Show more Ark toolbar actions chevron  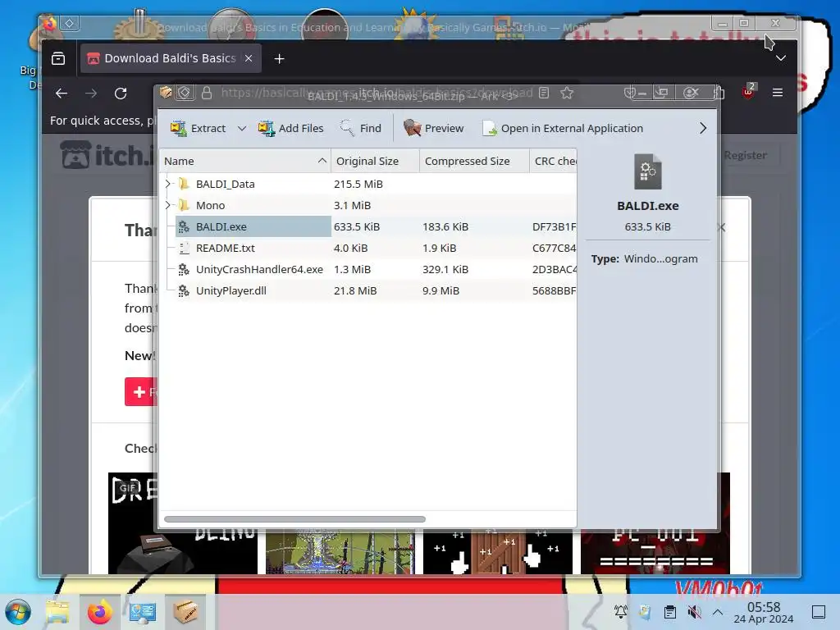pyautogui.click(x=703, y=129)
